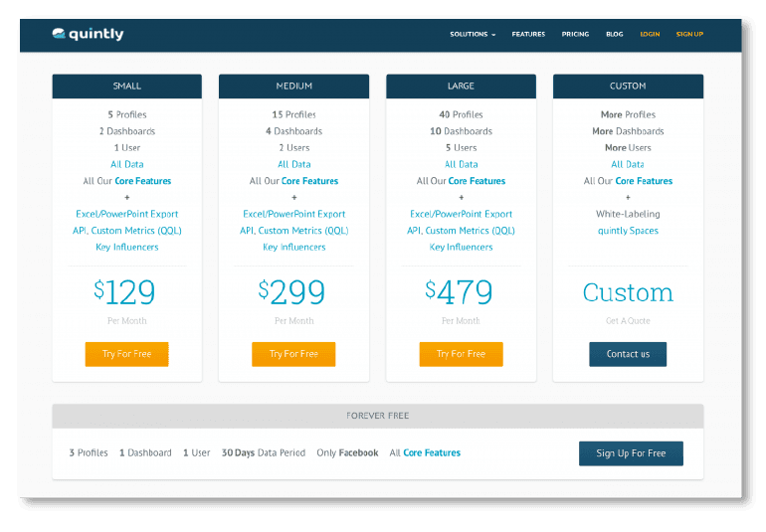Click Key Influencers in Large plan

(x=461, y=248)
